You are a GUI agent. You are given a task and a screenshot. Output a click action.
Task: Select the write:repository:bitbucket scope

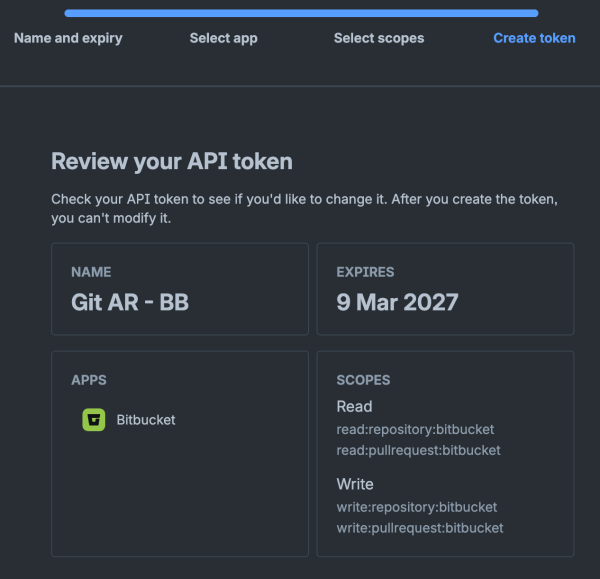[417, 507]
